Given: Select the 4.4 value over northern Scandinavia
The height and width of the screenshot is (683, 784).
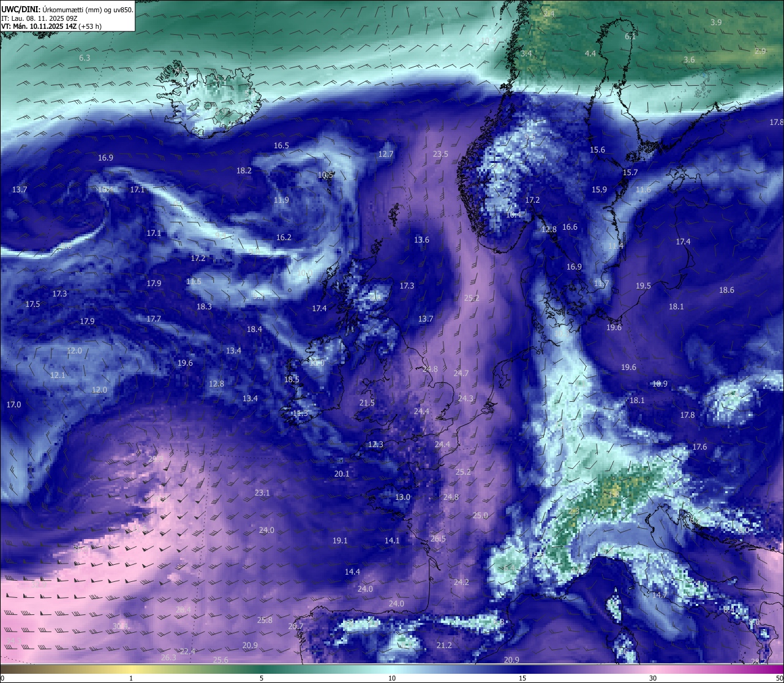Looking at the screenshot, I should click(x=590, y=53).
